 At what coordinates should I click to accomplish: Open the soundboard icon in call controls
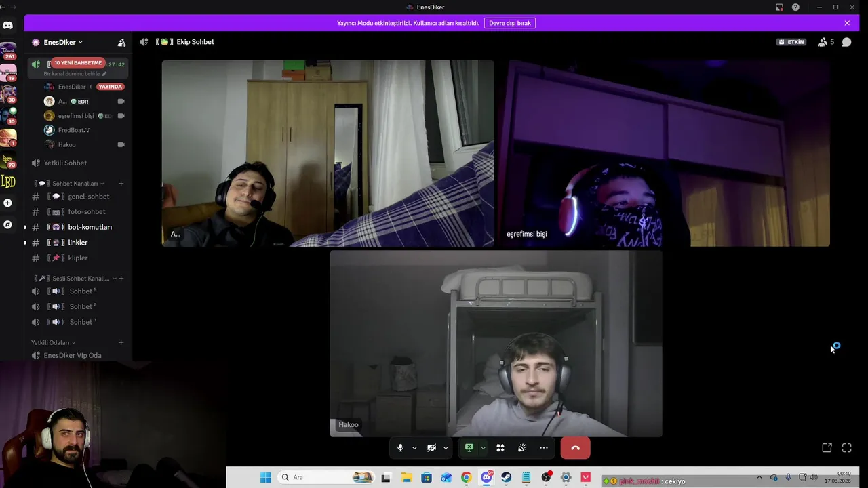click(522, 448)
